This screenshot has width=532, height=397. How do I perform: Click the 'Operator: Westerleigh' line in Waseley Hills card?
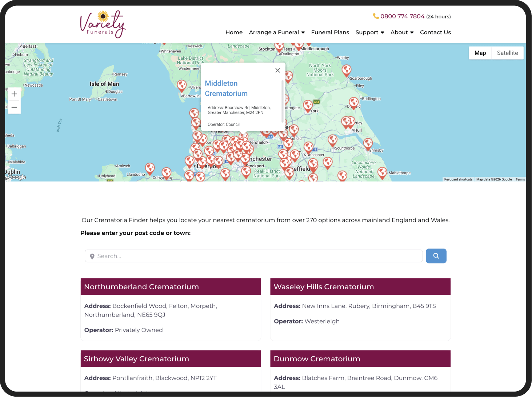coord(307,321)
